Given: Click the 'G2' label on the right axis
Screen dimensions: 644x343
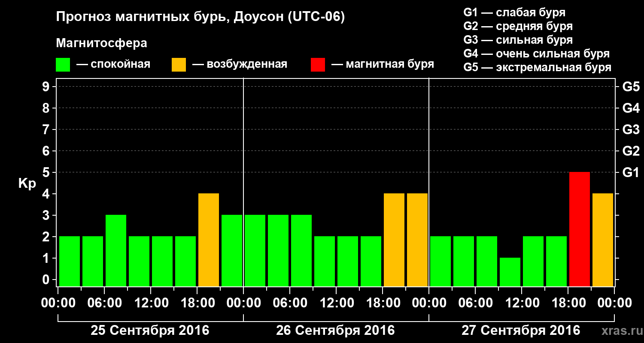Looking at the screenshot, I should pyautogui.click(x=631, y=151).
